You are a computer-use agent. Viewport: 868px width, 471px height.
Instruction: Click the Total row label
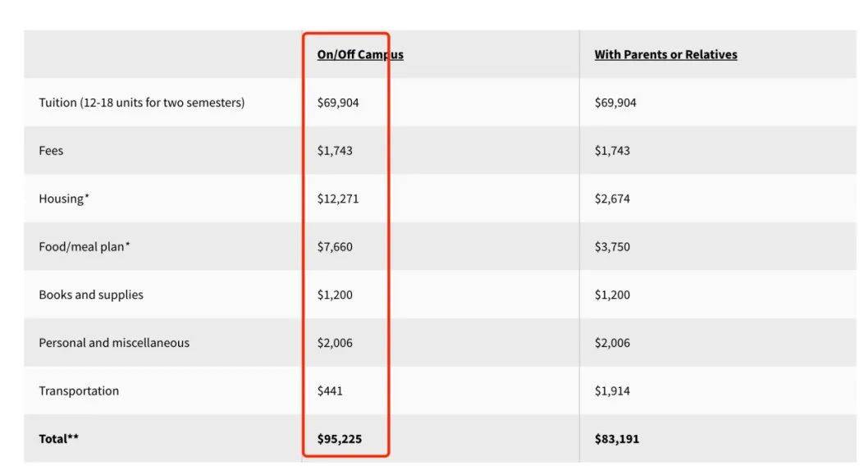click(x=59, y=439)
